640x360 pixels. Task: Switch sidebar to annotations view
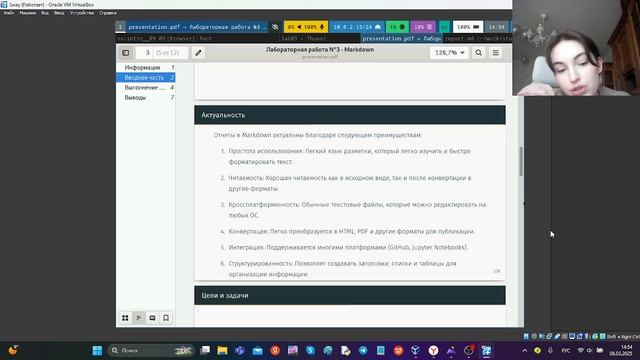pyautogui.click(x=152, y=318)
